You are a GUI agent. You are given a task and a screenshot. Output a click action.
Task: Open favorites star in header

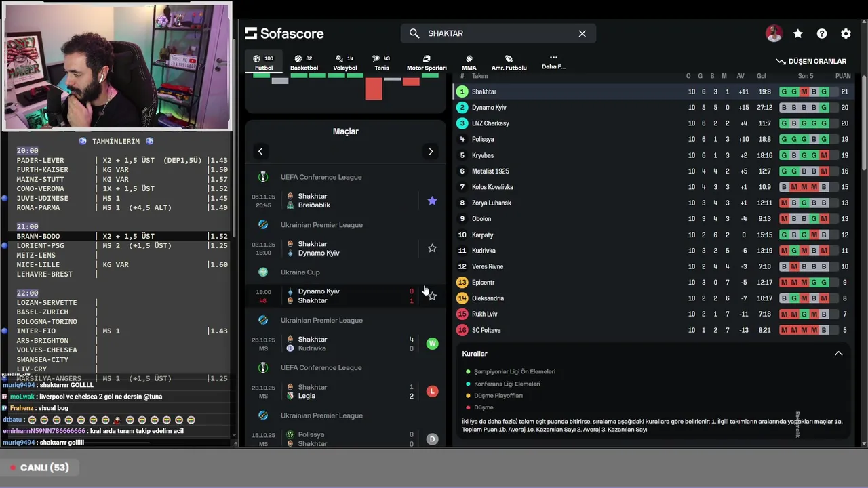pos(798,33)
